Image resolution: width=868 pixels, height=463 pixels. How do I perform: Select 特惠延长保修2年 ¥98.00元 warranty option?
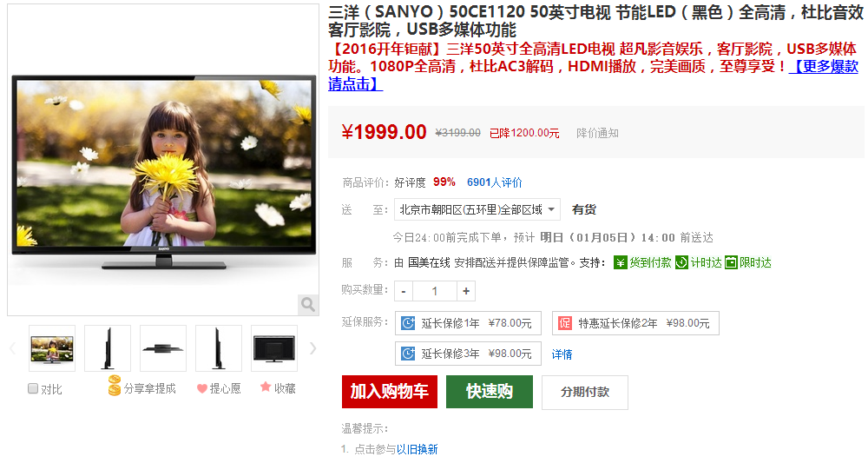coord(635,323)
